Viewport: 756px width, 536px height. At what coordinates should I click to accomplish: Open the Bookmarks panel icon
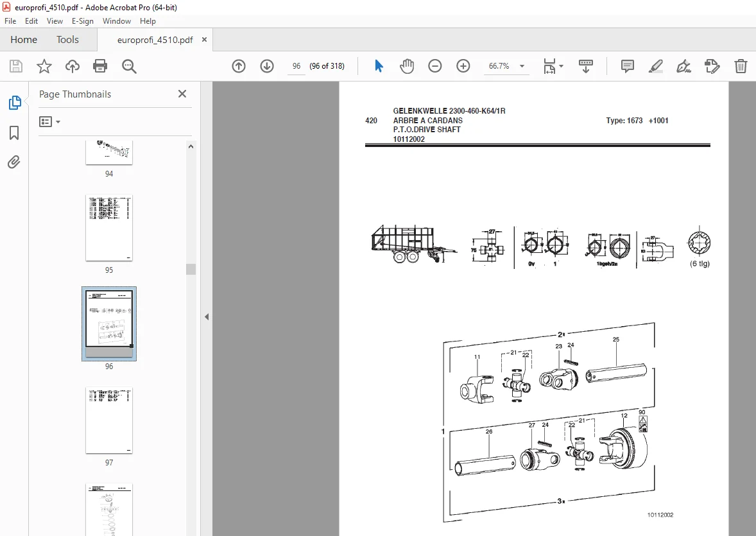[14, 133]
